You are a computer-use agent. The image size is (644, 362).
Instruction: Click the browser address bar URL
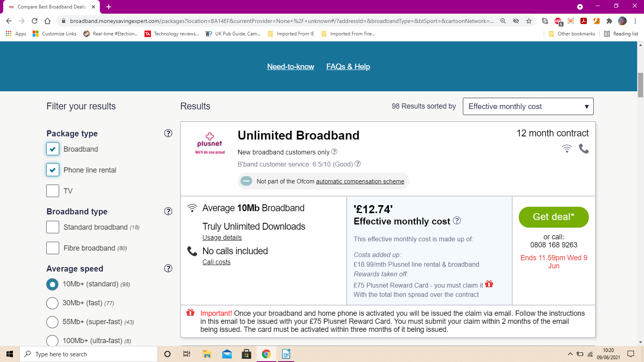282,21
